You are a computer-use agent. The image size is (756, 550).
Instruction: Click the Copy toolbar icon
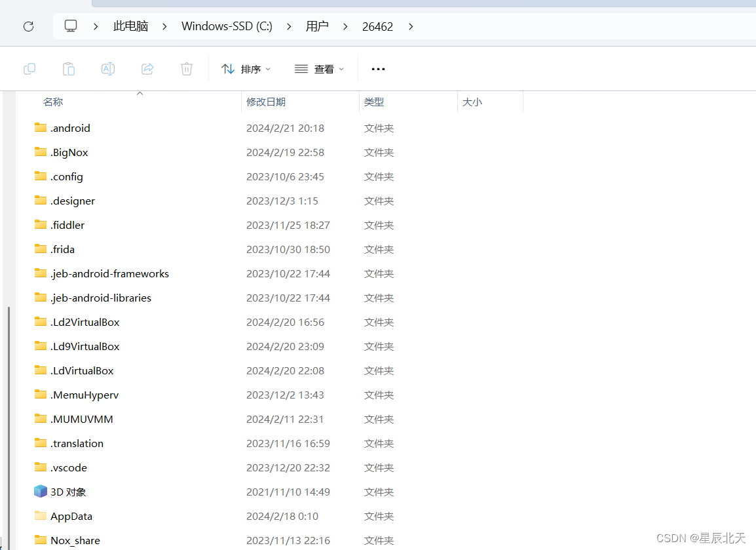coord(29,69)
